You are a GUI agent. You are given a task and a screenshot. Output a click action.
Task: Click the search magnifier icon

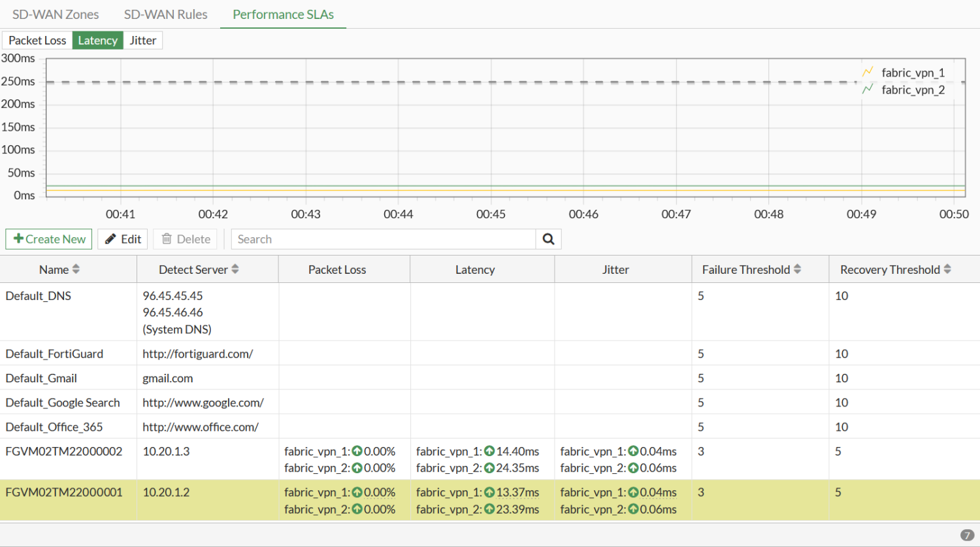click(548, 239)
